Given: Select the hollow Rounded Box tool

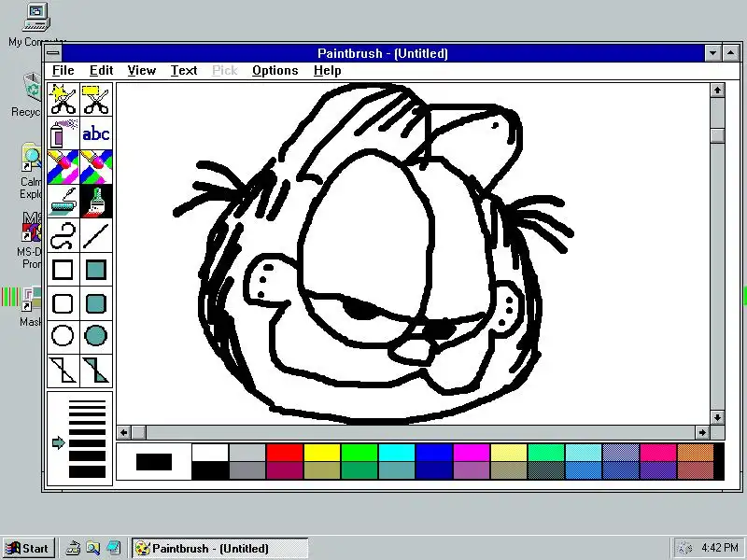Looking at the screenshot, I should point(63,303).
